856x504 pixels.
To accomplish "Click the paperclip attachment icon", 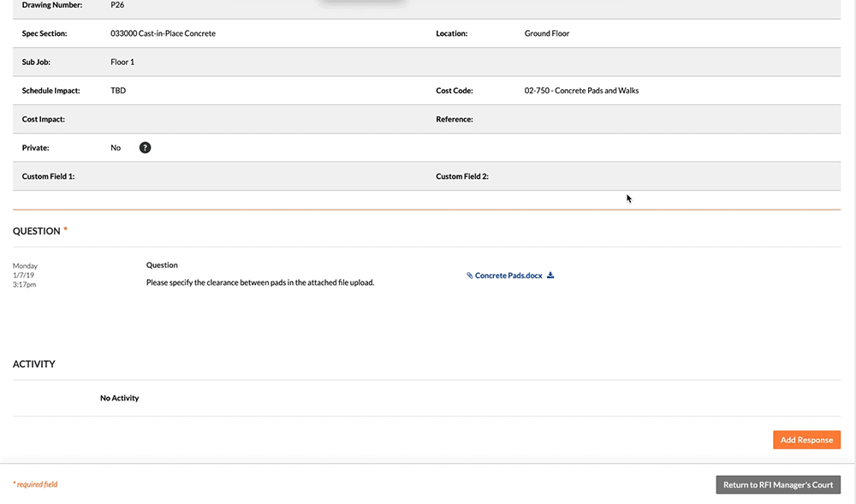I will click(x=469, y=276).
